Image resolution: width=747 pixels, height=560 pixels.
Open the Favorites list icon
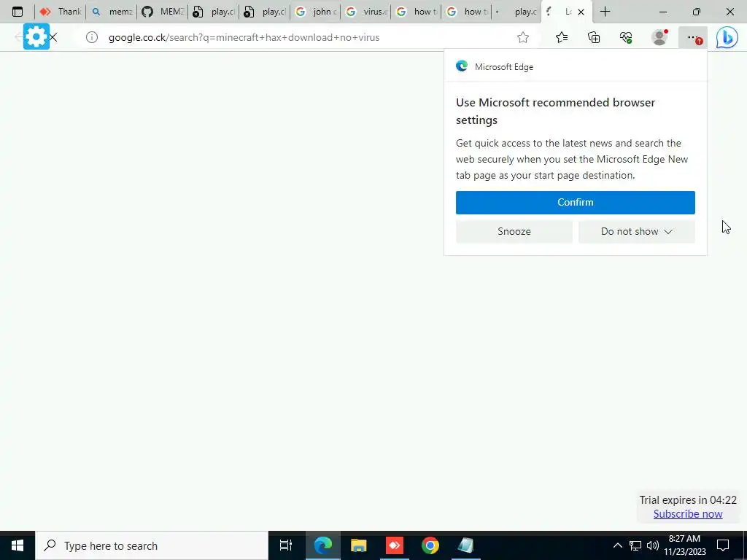point(562,37)
